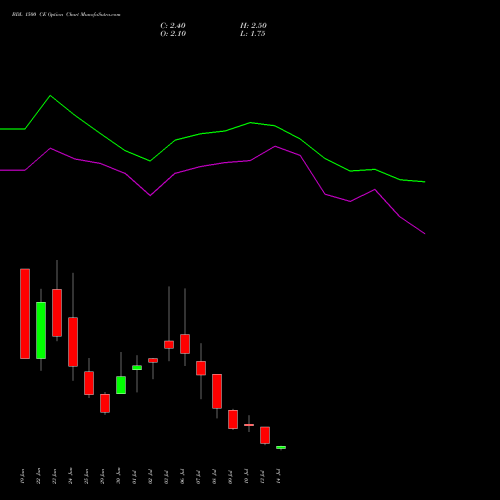Click the open price value O: 2.10

tap(173, 34)
